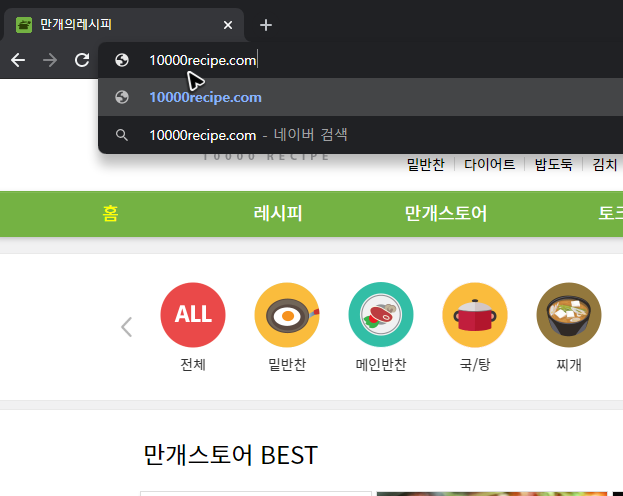This screenshot has width=623, height=496.
Task: Click the browser forward arrow
Action: pos(50,60)
